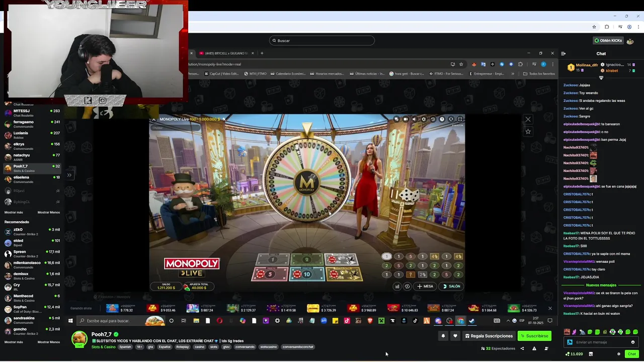Collapse the Monopoly Live header chevron
This screenshot has width=644, height=362.
(x=154, y=119)
